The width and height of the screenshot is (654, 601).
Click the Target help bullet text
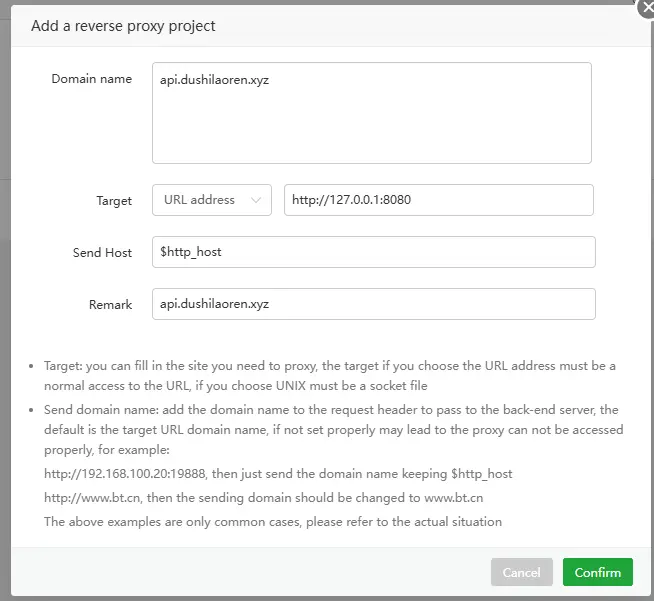[x=330, y=375]
